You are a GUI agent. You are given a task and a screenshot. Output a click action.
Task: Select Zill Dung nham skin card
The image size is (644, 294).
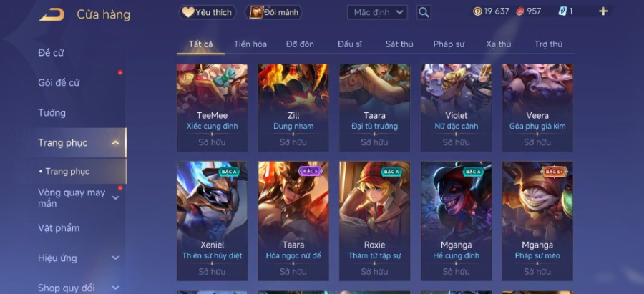click(293, 107)
